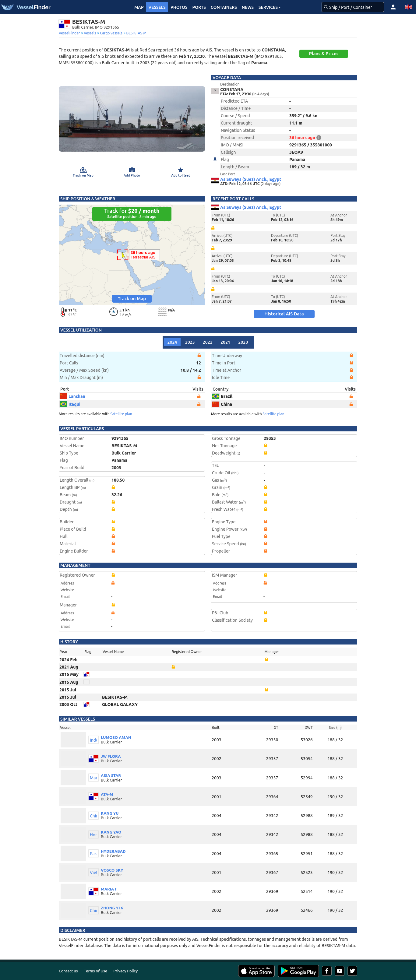Open the VESSELS menu item
Image resolution: width=416 pixels, height=980 pixels.
[x=157, y=7]
